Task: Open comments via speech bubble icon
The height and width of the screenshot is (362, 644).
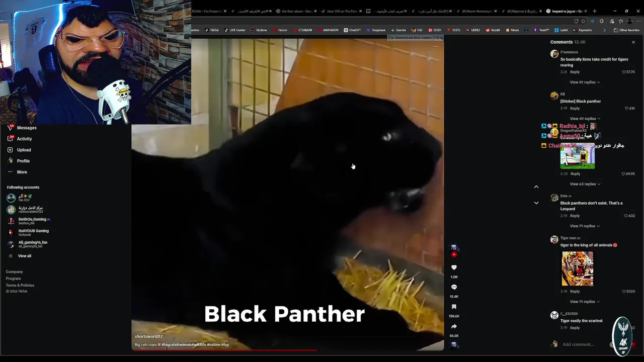Action: tap(454, 287)
